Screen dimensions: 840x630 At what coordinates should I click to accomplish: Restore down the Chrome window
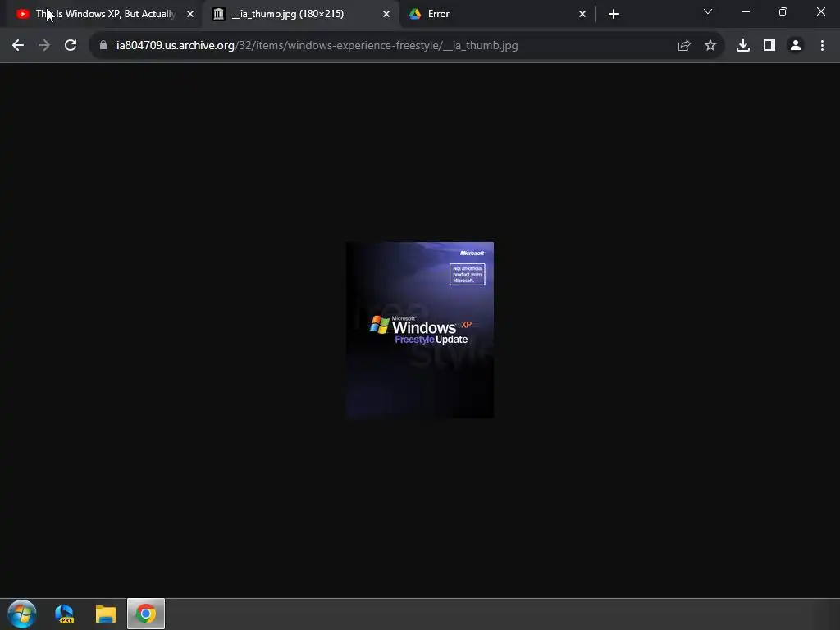(783, 11)
